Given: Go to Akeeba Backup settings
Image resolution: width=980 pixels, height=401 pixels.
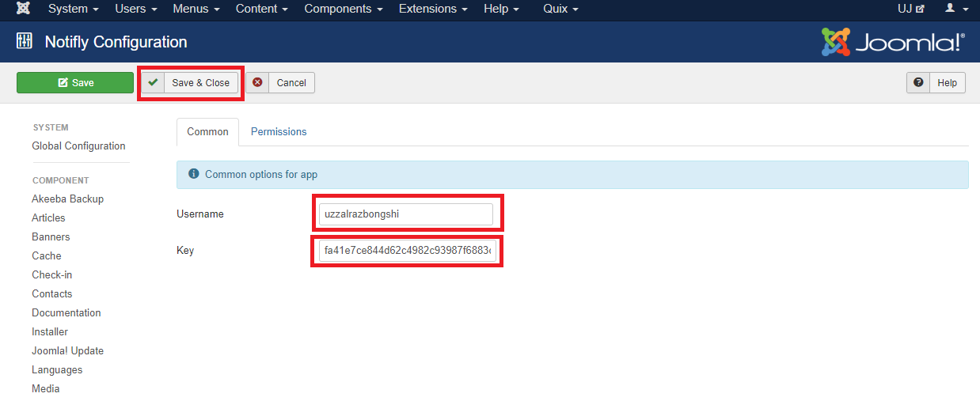Looking at the screenshot, I should 67,199.
